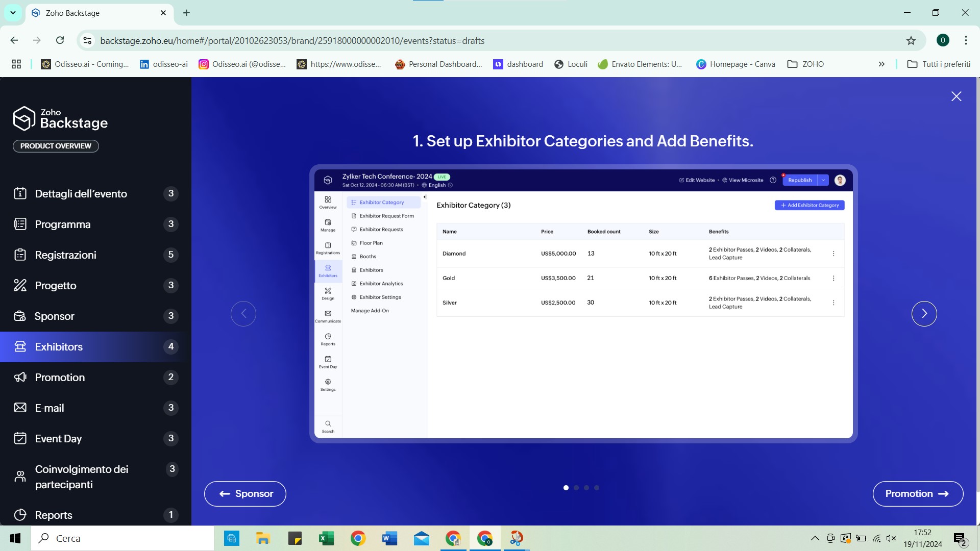
Task: Click the clipboard icon beside Registrazioni
Action: [20, 255]
